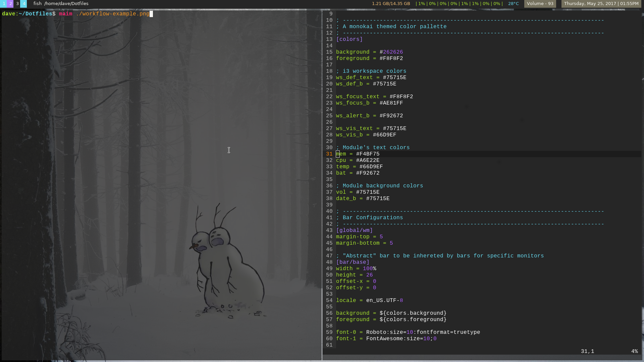Focus the terminal at the maim command

(104, 14)
